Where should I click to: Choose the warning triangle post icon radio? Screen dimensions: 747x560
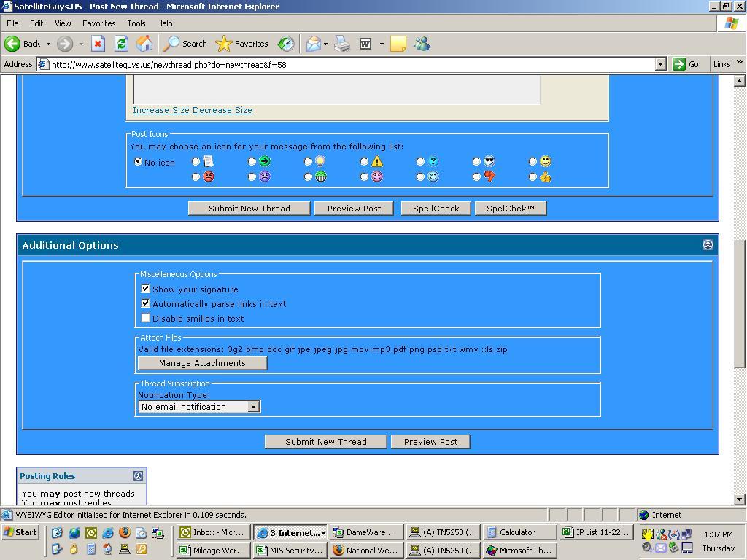click(365, 162)
